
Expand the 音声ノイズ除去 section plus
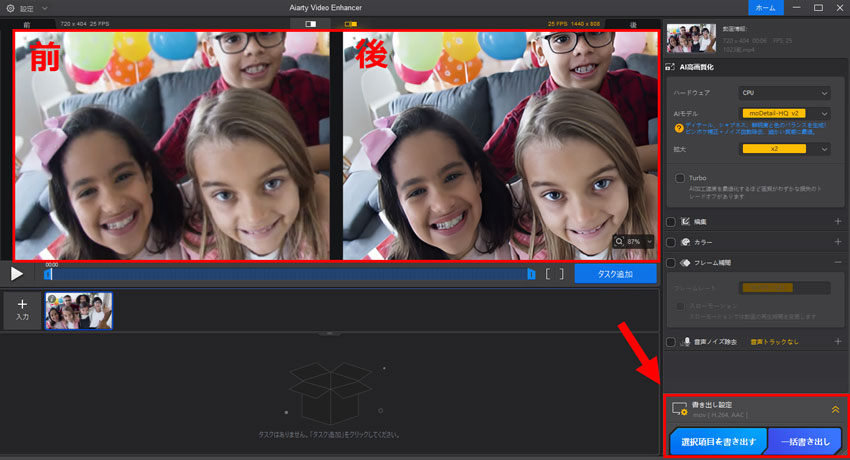(x=838, y=341)
